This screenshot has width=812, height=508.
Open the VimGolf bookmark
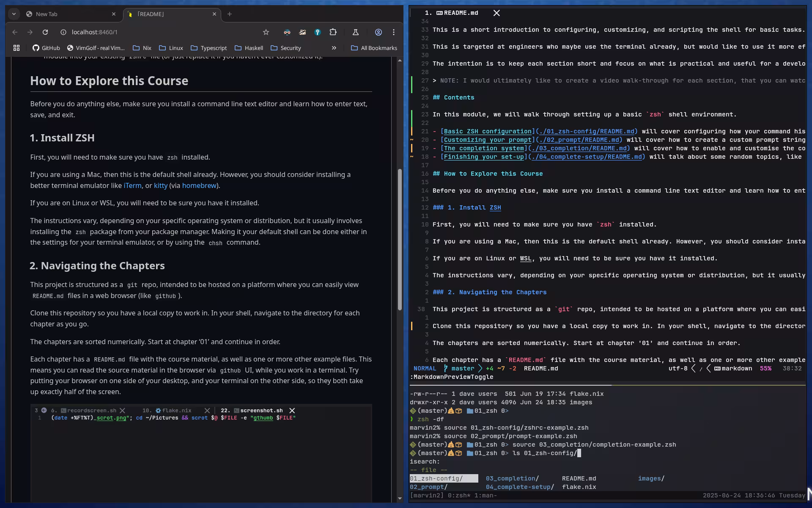(x=96, y=48)
